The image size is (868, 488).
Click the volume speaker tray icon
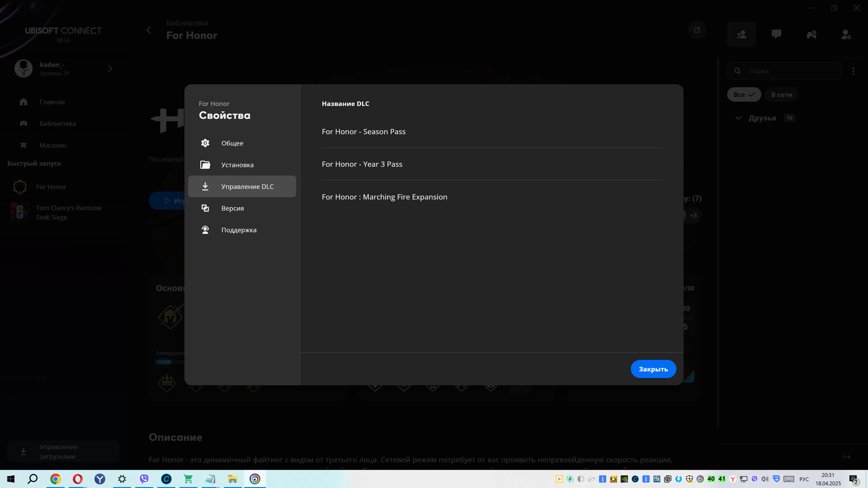[x=765, y=479]
